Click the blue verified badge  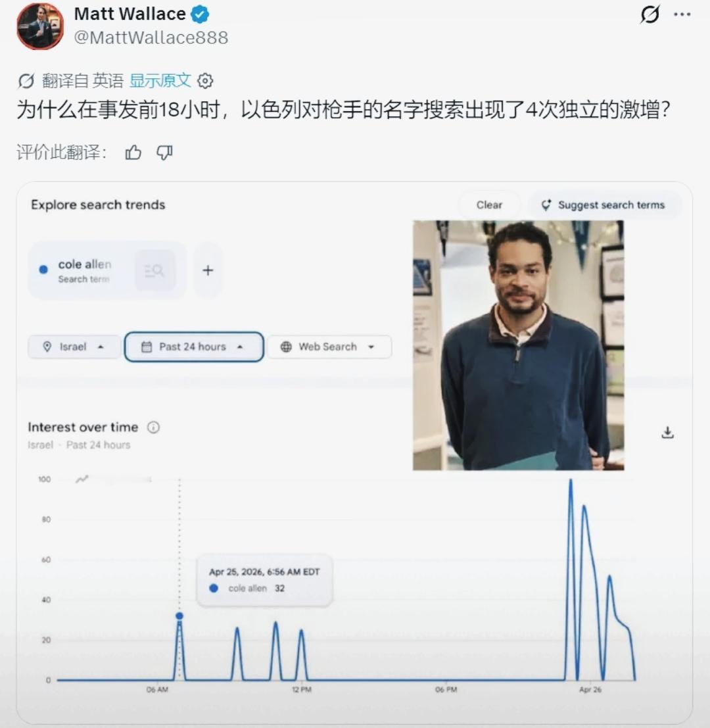[200, 14]
